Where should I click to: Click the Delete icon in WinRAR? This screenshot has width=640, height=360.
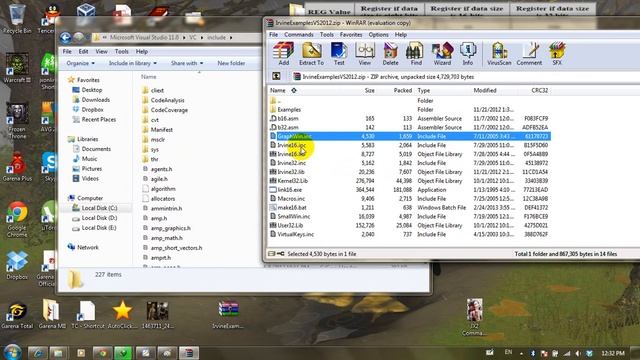point(390,53)
